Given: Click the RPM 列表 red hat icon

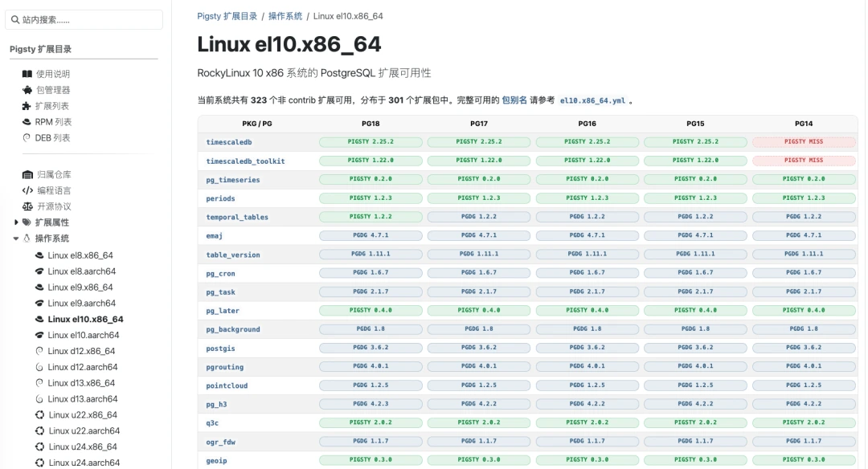Looking at the screenshot, I should (27, 122).
